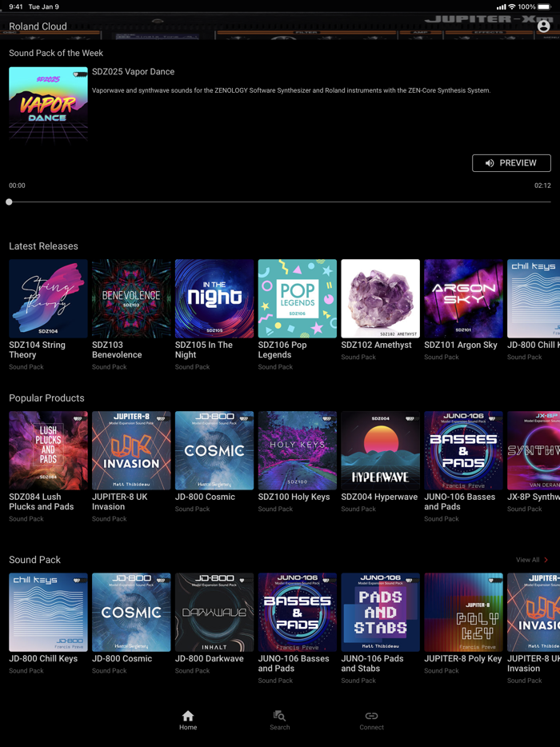Tap the 02:12 duration label
The height and width of the screenshot is (747, 560).
click(542, 186)
